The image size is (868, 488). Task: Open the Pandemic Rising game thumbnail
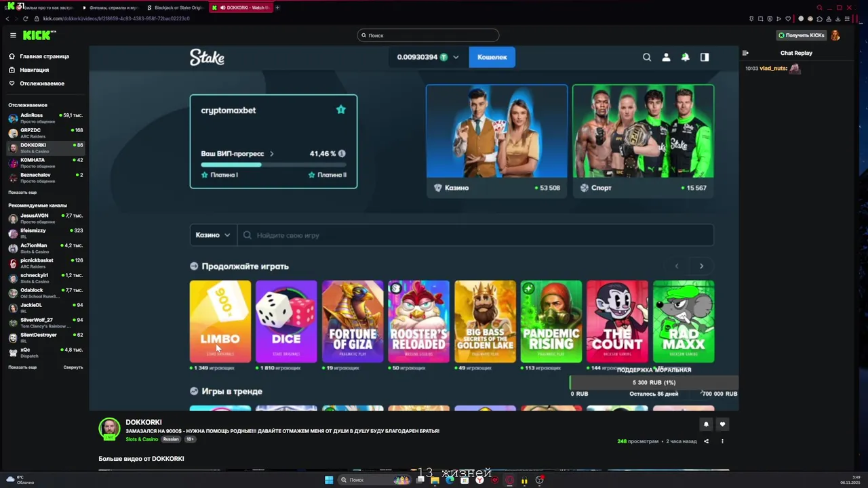click(x=551, y=321)
